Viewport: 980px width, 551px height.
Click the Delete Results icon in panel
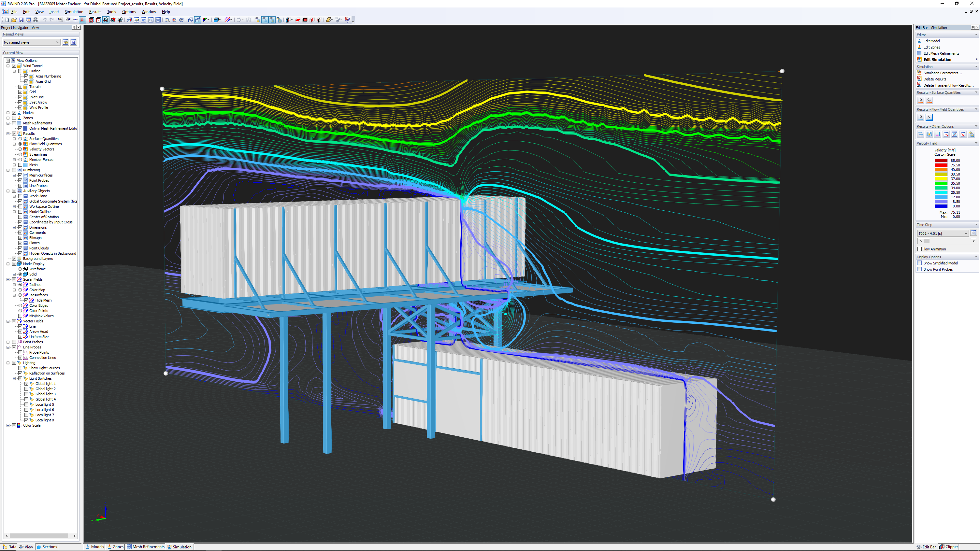tap(919, 79)
